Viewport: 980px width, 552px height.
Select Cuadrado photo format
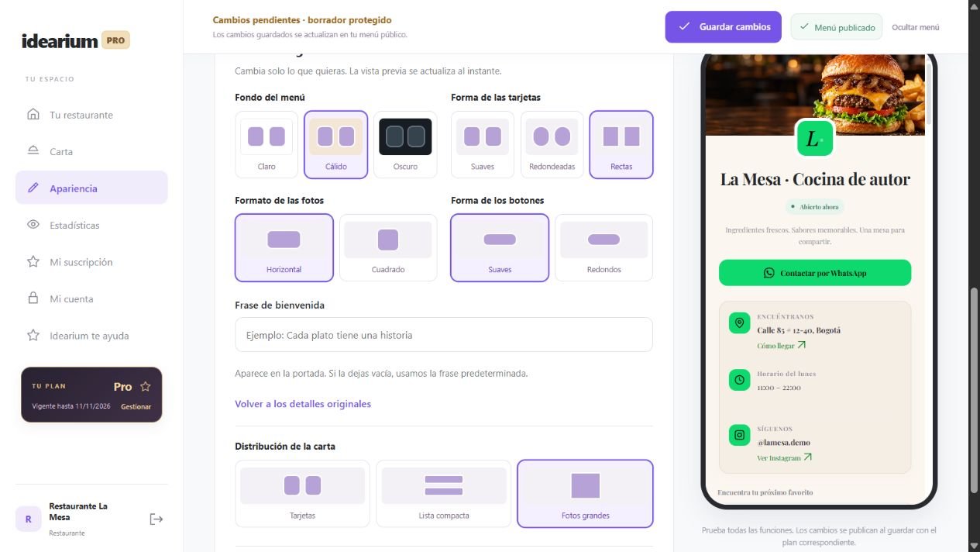(388, 247)
